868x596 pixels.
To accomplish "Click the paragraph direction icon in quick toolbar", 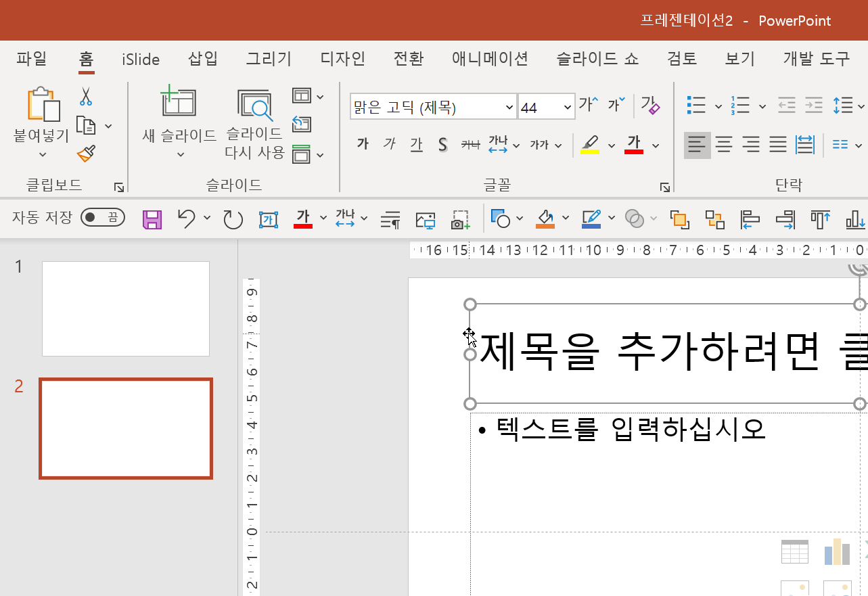I will 390,219.
